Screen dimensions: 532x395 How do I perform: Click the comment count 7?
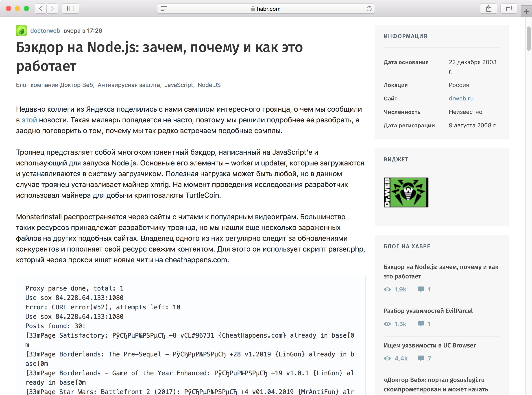429,358
